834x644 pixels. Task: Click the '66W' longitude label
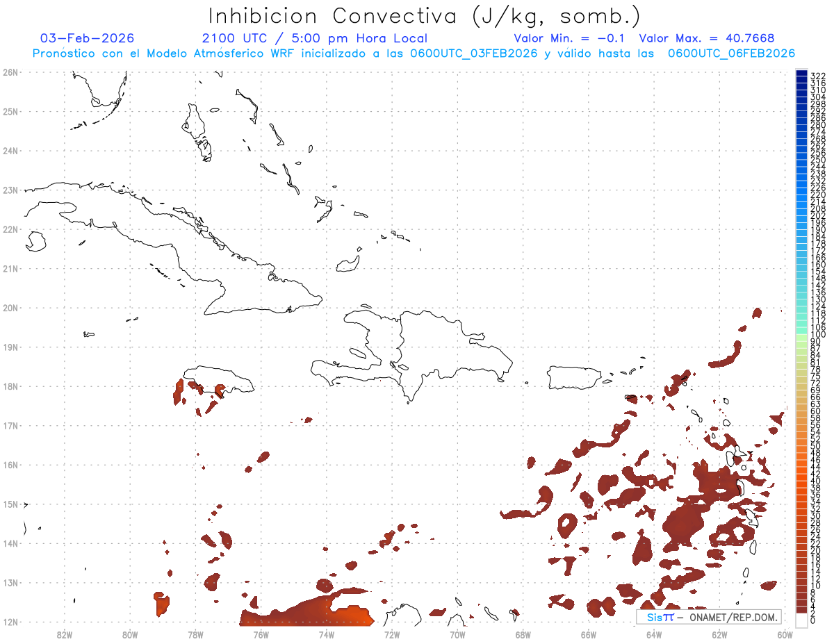coord(589,634)
